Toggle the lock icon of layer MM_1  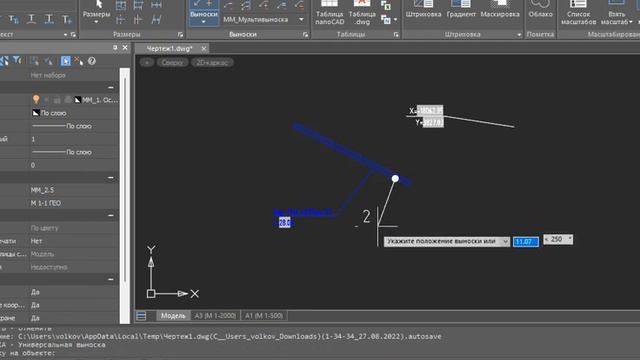coord(57,100)
